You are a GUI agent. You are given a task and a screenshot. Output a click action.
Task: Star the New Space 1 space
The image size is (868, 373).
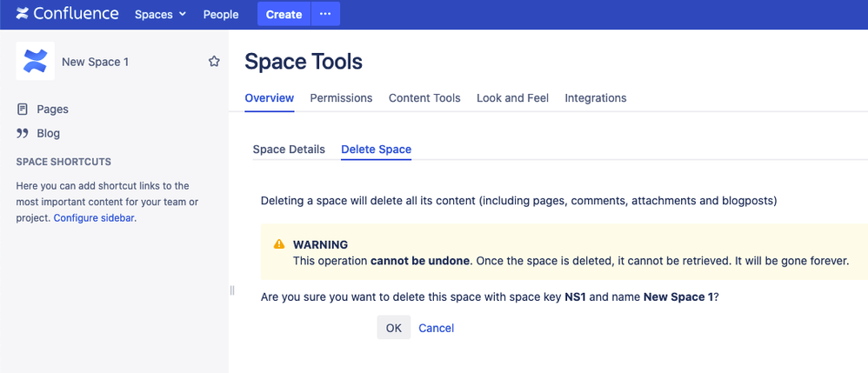[214, 62]
